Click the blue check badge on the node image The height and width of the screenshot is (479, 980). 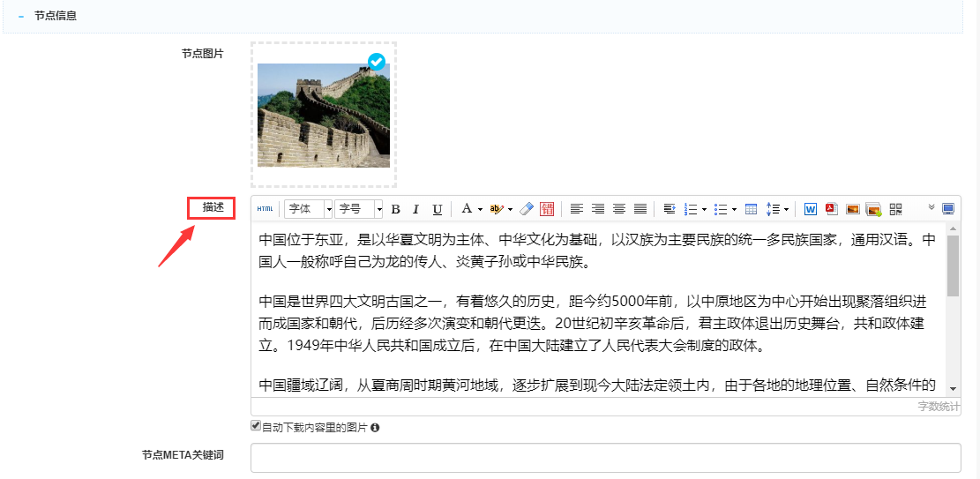377,61
